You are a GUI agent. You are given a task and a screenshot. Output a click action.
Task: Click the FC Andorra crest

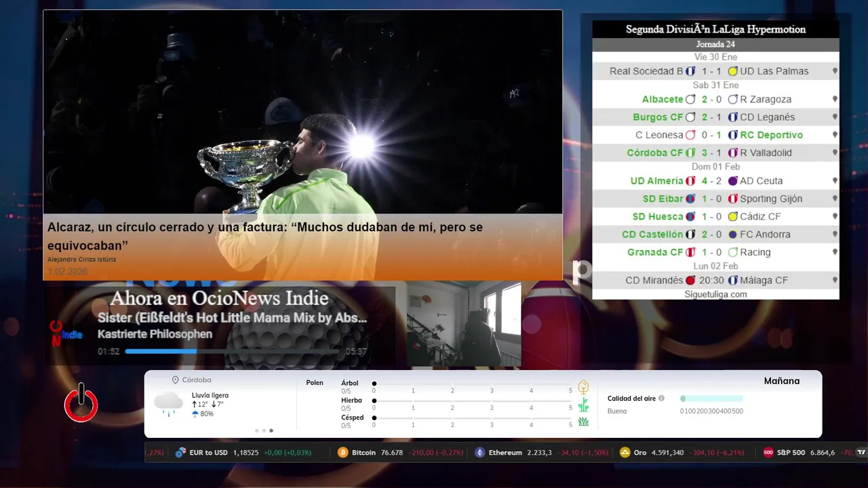point(732,235)
